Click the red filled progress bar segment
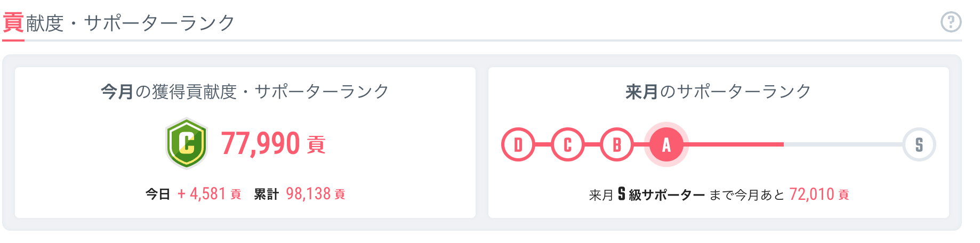 pos(735,144)
